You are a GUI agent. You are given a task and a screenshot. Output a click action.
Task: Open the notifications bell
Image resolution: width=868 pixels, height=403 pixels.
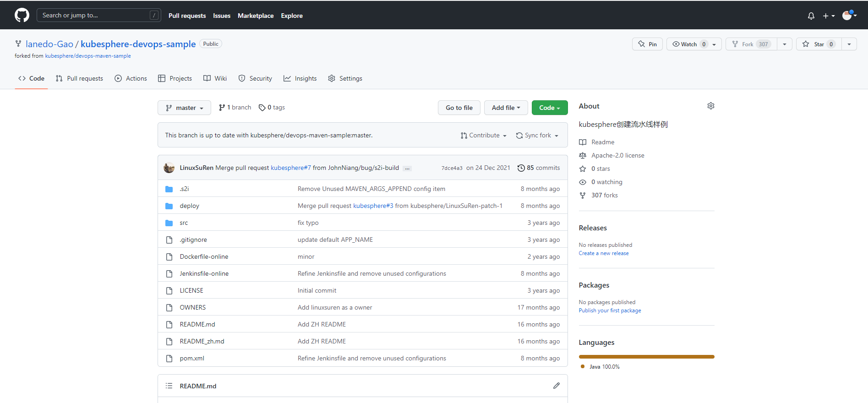point(811,16)
